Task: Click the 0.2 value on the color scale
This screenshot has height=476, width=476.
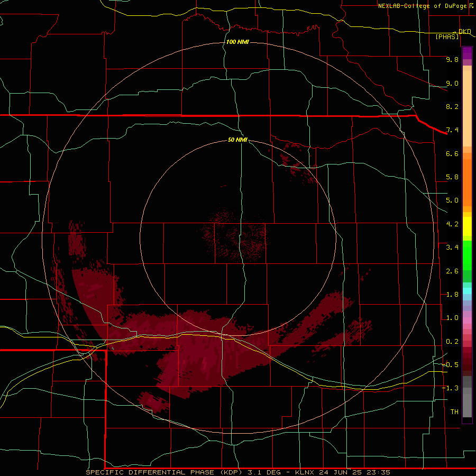Action: click(x=452, y=342)
